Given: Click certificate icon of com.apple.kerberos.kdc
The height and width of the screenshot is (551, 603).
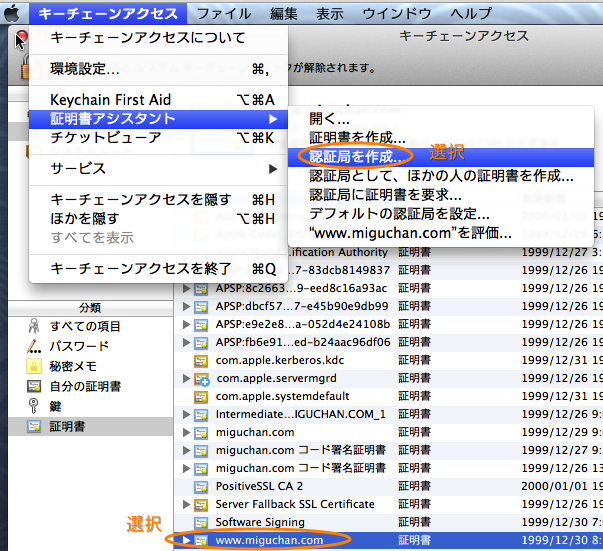Looking at the screenshot, I should coord(201,361).
